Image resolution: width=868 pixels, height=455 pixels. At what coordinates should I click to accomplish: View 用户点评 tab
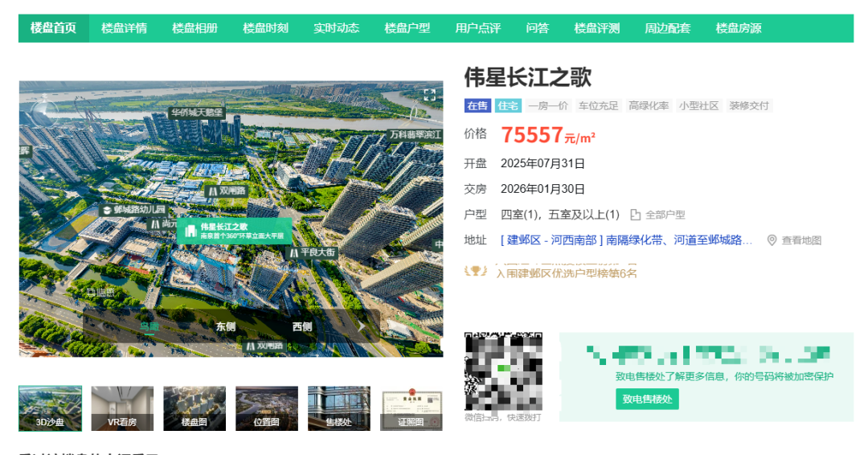coord(478,28)
